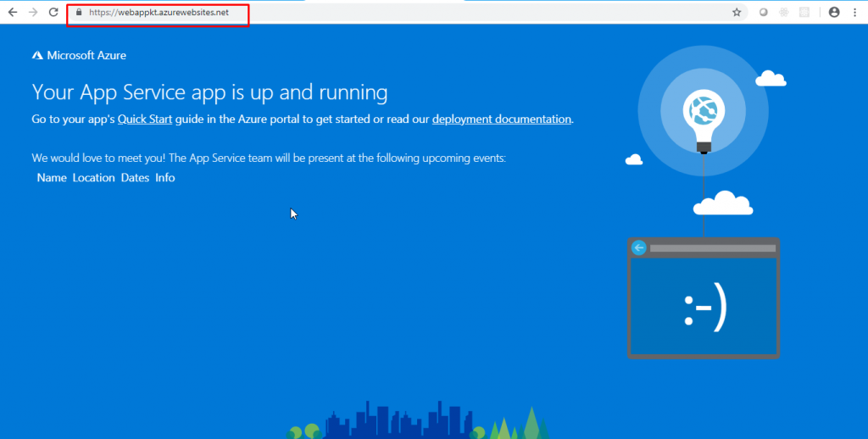Click the browser back arrow

(13, 12)
